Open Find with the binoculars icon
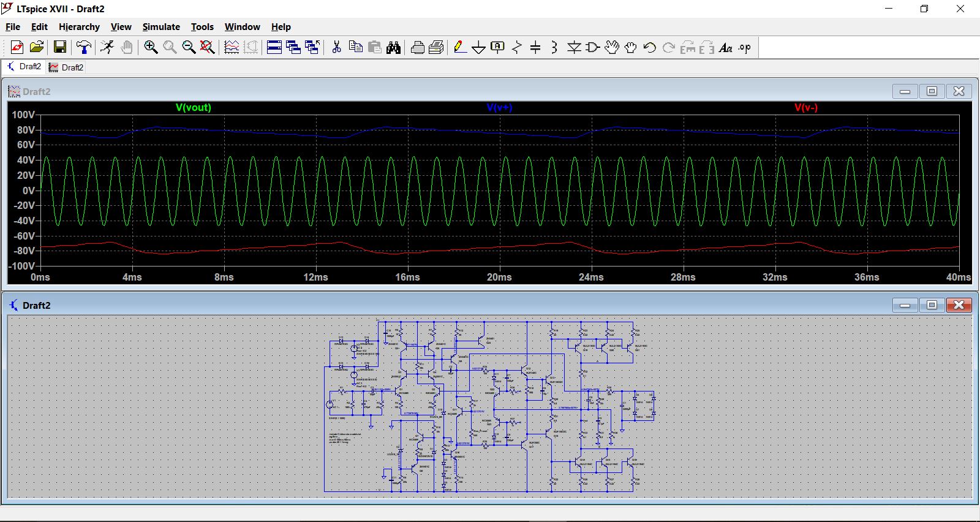980x522 pixels. [x=394, y=47]
